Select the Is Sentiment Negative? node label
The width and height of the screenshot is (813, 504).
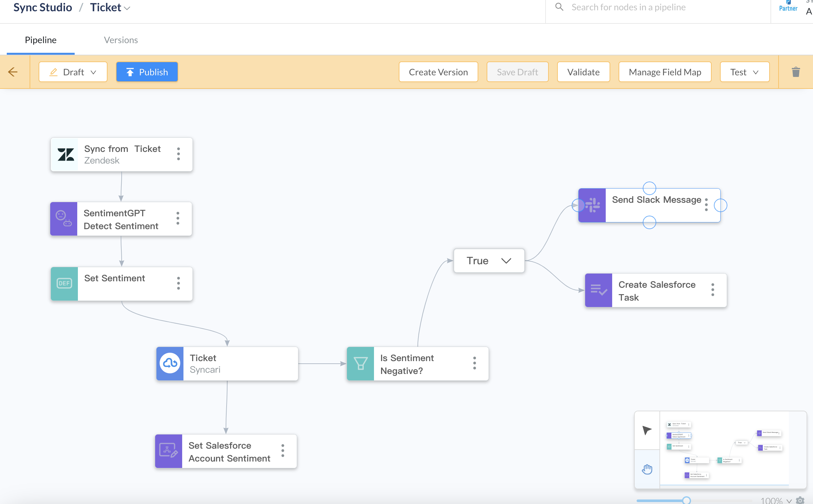(407, 364)
